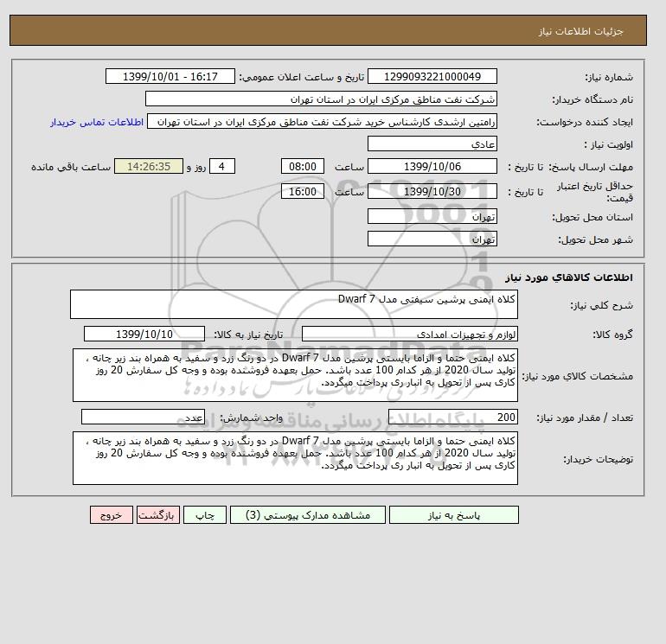Click the تعداد / مقدار مورد نیاز label
The height and width of the screenshot is (644, 666).
click(x=585, y=418)
